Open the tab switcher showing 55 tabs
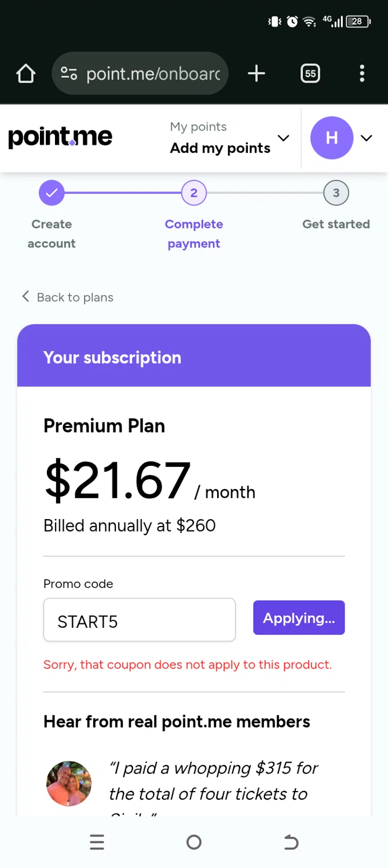The height and width of the screenshot is (868, 388). [x=310, y=73]
